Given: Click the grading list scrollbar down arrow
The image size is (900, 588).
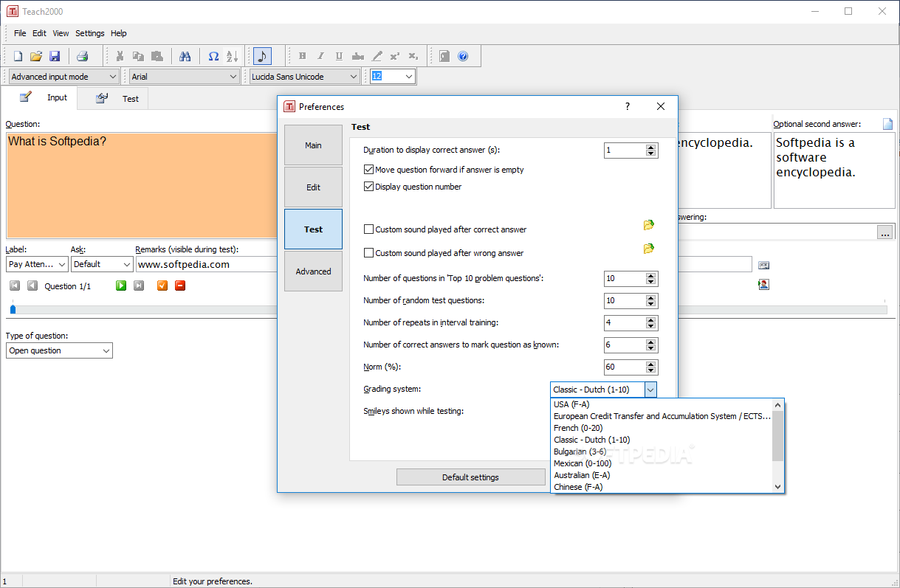Looking at the screenshot, I should pyautogui.click(x=777, y=486).
